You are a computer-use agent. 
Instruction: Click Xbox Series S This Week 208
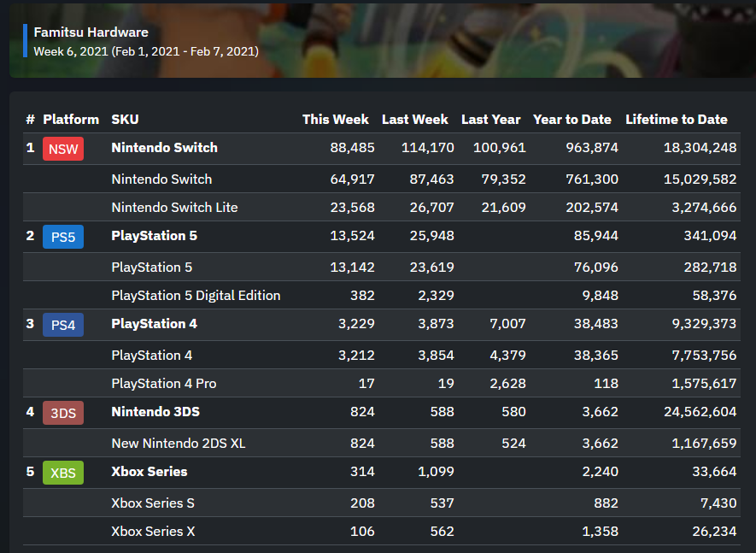(362, 503)
